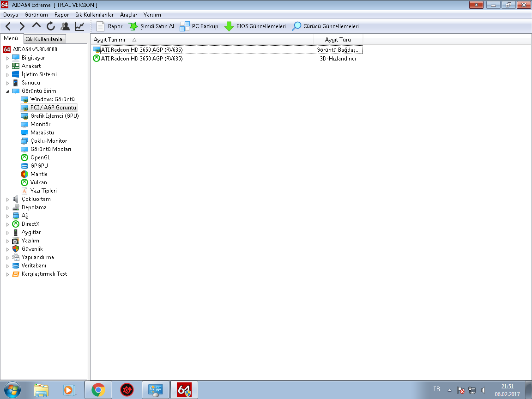This screenshot has height=399, width=532.
Task: Expand the Güvenlik tree node
Action: pyautogui.click(x=7, y=249)
